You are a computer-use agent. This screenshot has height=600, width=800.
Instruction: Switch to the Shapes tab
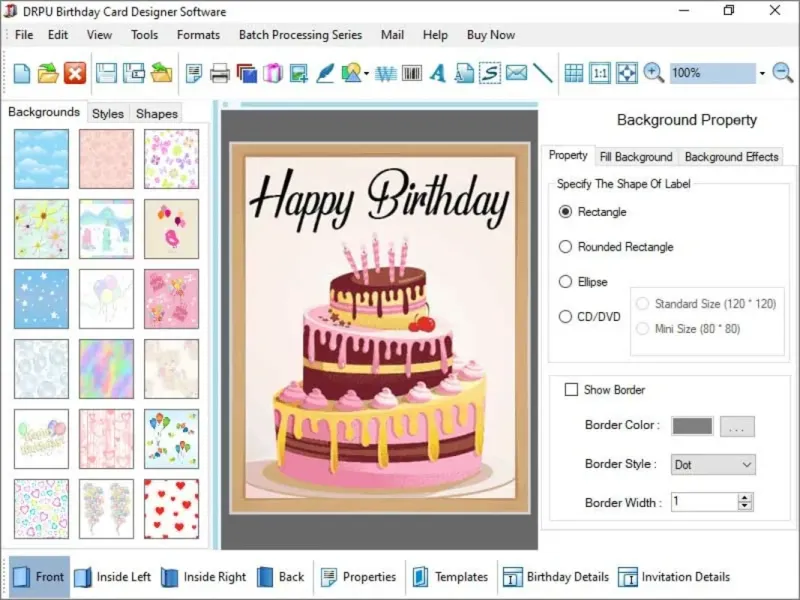click(x=157, y=113)
